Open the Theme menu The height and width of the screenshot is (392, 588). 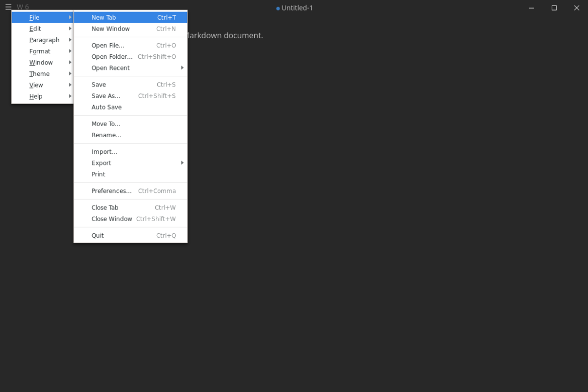[39, 73]
